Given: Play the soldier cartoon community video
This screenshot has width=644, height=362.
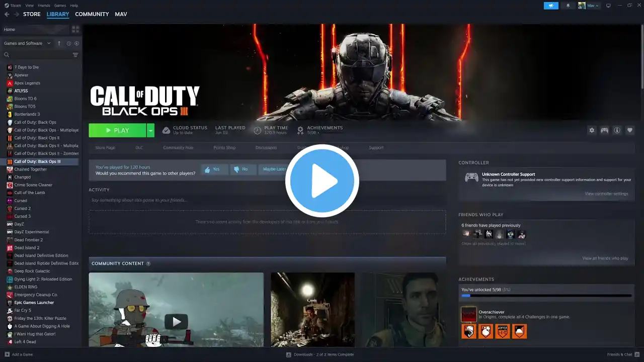Looking at the screenshot, I should (176, 321).
